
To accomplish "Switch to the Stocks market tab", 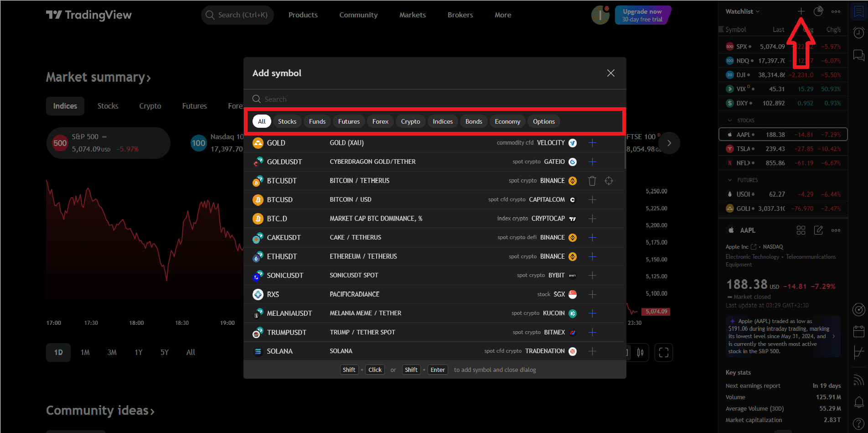I will [x=108, y=106].
